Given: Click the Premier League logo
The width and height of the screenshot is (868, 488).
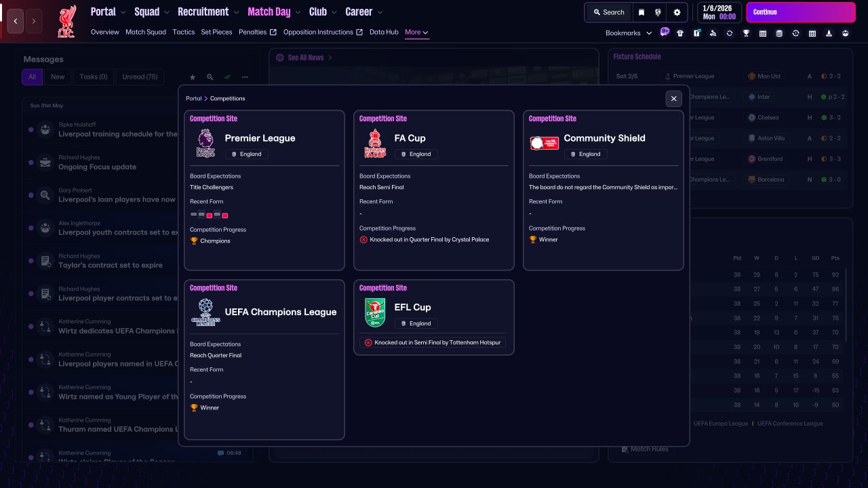Looking at the screenshot, I should 205,144.
